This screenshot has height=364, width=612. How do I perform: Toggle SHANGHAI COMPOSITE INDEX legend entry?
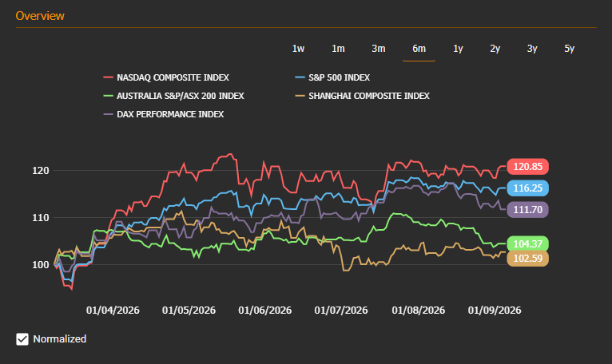click(x=363, y=96)
